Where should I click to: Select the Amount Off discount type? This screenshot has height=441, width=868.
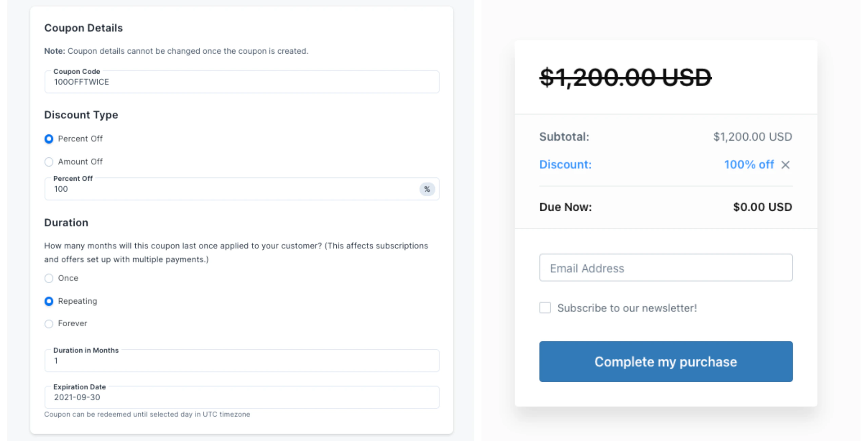click(x=49, y=162)
